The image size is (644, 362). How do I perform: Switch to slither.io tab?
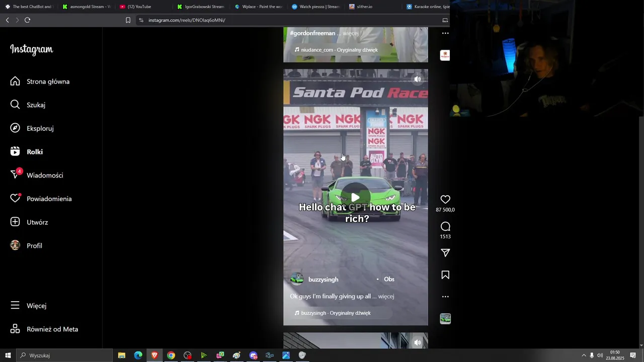373,7
